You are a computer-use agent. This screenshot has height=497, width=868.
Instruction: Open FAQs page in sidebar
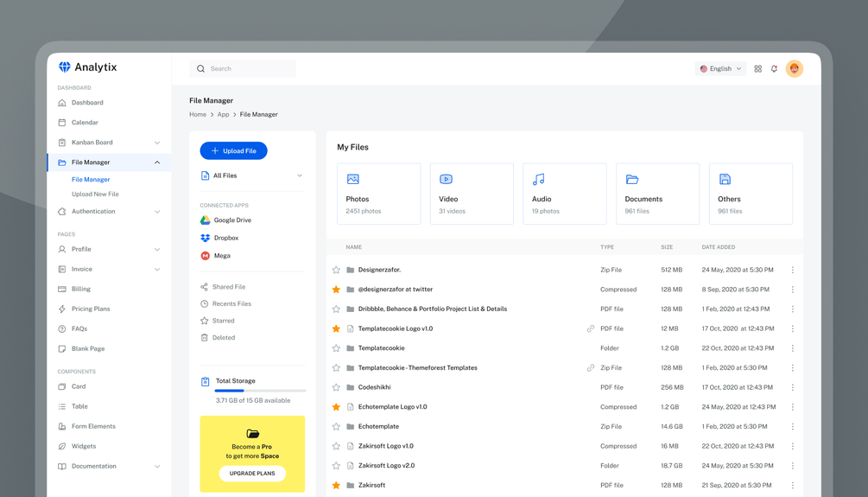point(73,329)
